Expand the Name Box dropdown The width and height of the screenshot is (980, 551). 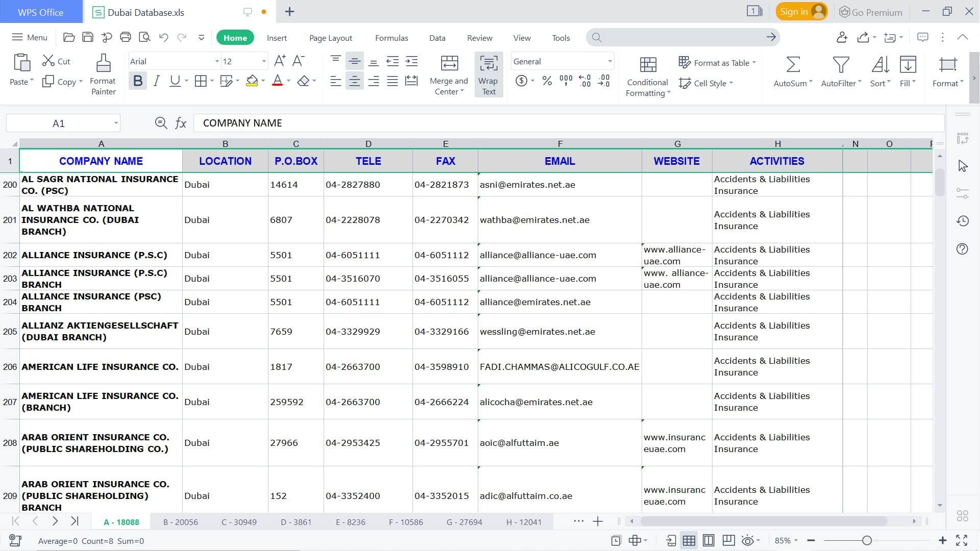115,122
